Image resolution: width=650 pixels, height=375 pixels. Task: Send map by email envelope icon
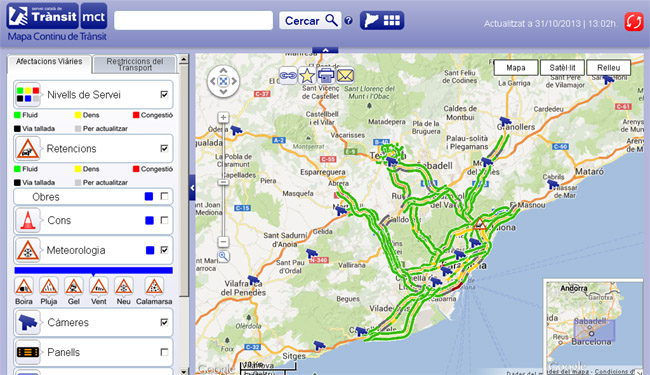(345, 76)
